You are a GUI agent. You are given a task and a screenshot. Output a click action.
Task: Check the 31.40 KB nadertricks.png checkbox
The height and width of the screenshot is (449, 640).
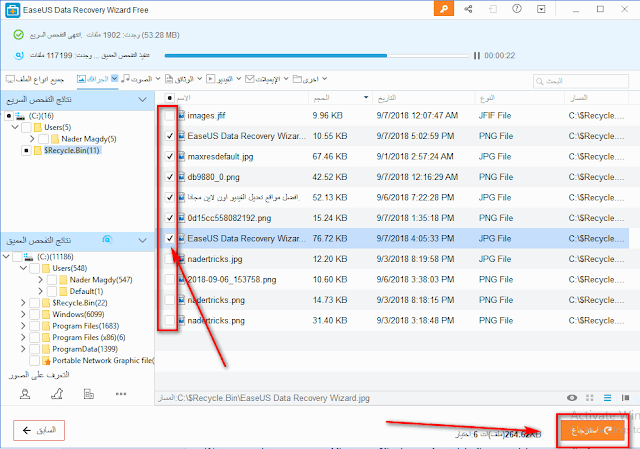[x=169, y=320]
